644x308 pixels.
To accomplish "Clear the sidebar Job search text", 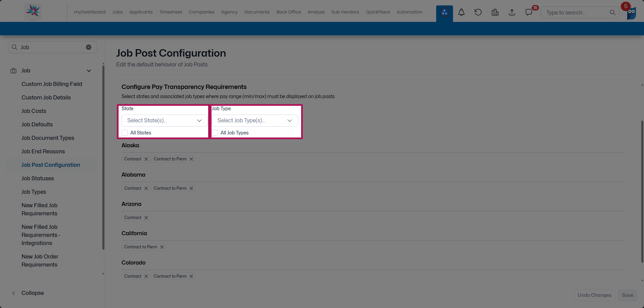I will pos(89,47).
